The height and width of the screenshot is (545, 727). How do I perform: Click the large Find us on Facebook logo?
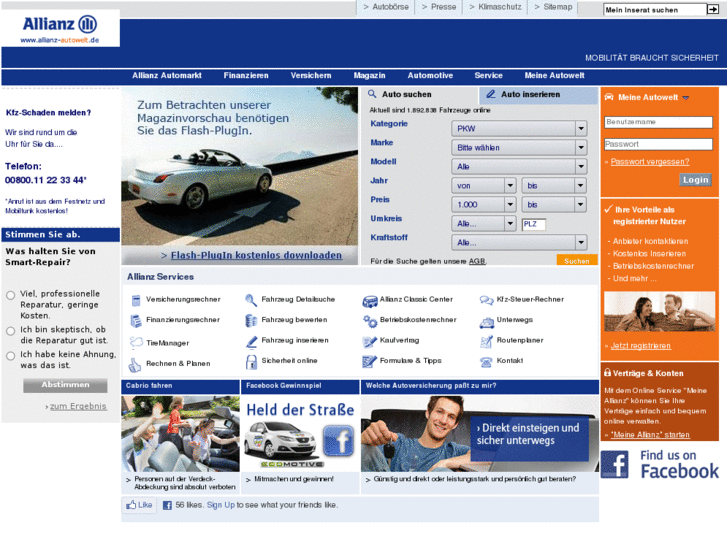660,464
